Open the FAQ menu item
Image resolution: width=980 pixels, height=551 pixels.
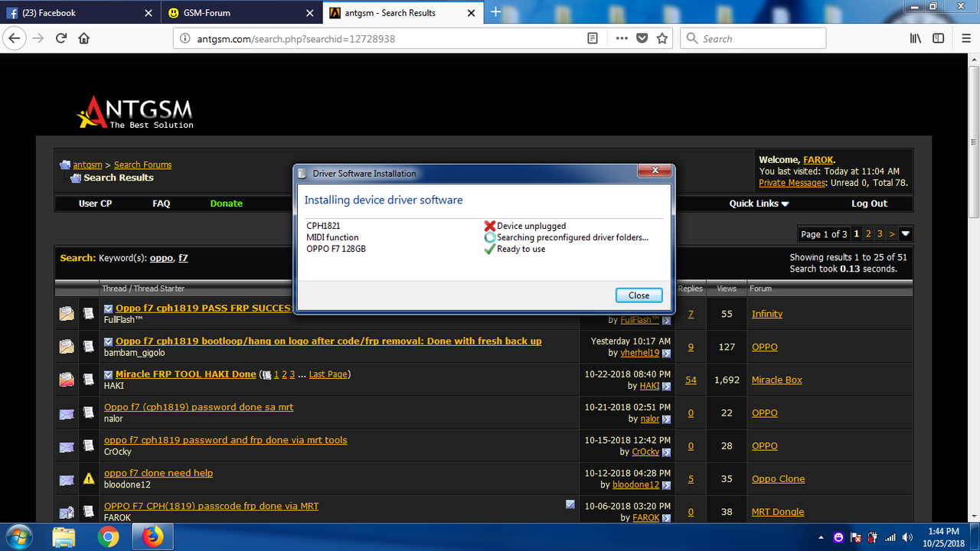coord(162,204)
